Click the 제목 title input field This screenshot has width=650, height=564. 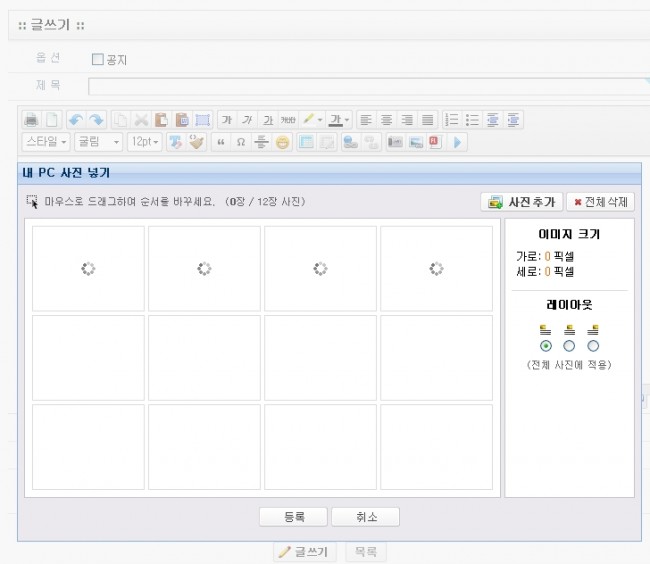(x=369, y=87)
